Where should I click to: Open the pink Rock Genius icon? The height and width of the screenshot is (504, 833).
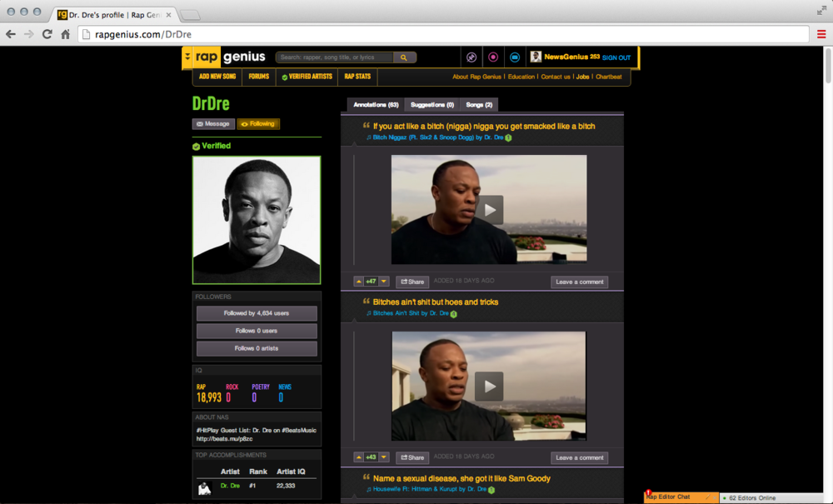pos(493,56)
